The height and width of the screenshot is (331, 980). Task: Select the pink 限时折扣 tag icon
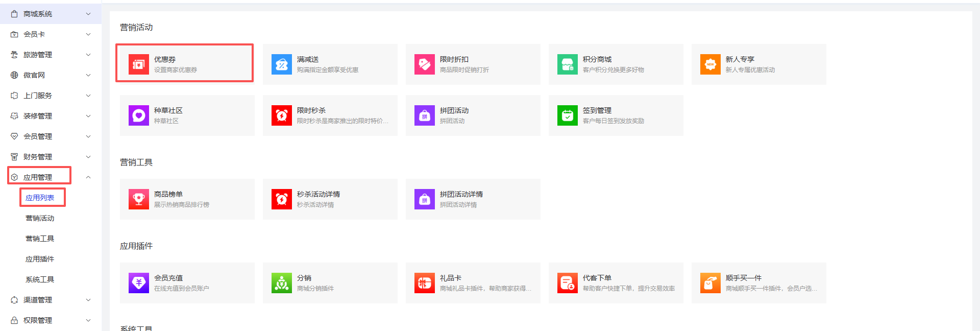coord(424,64)
